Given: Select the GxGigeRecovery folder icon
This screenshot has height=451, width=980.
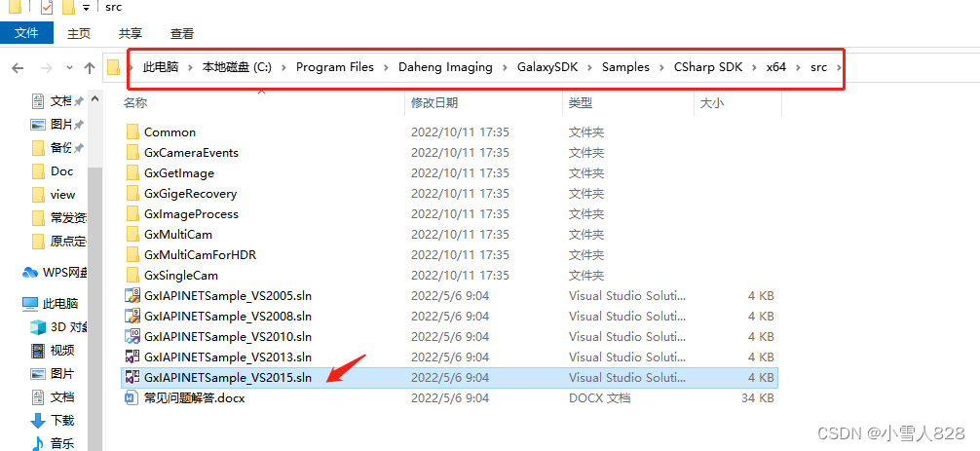Looking at the screenshot, I should pos(132,194).
